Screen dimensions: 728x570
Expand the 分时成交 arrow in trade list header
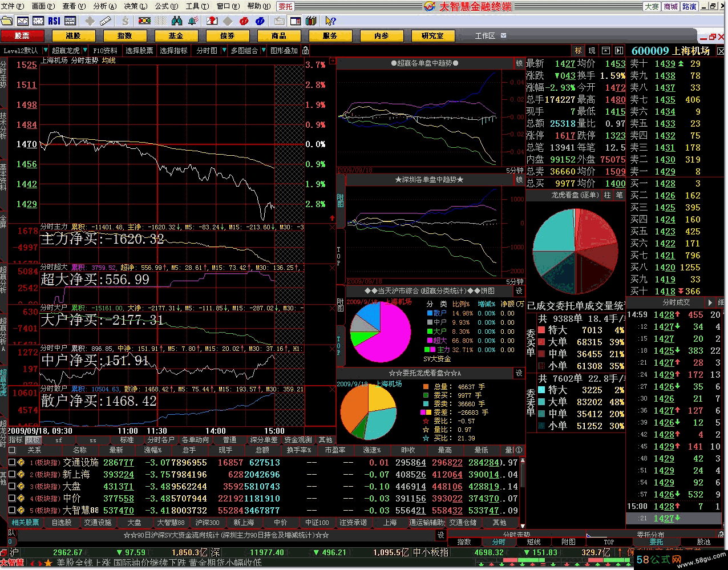tap(710, 302)
